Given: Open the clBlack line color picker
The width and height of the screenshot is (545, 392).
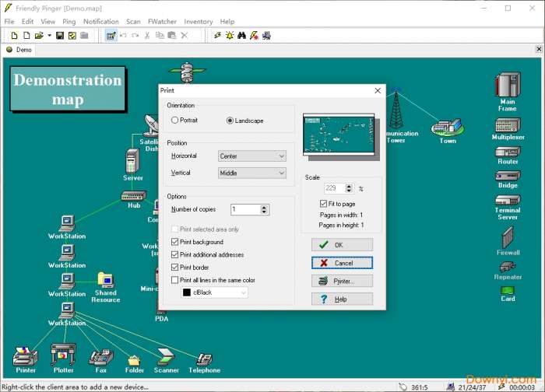Looking at the screenshot, I should point(214,292).
